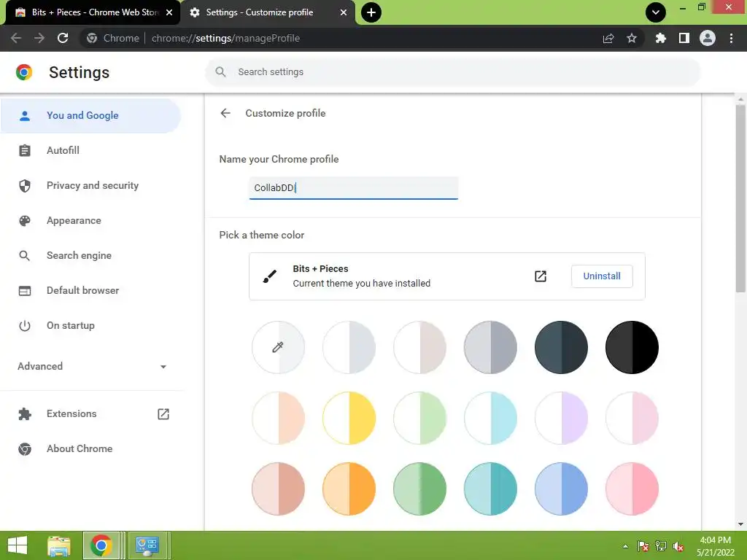Go back from Customize profile
The image size is (747, 560).
coord(225,113)
